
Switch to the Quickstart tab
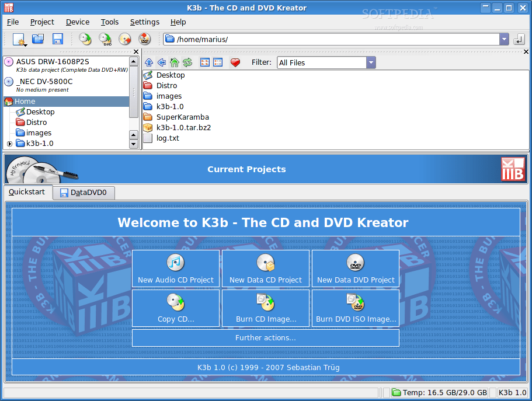coord(27,192)
